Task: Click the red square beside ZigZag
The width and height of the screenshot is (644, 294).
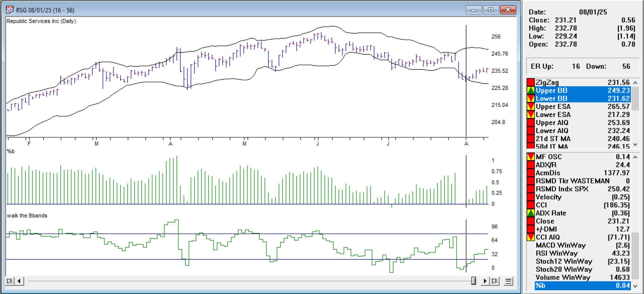Action: [531, 82]
